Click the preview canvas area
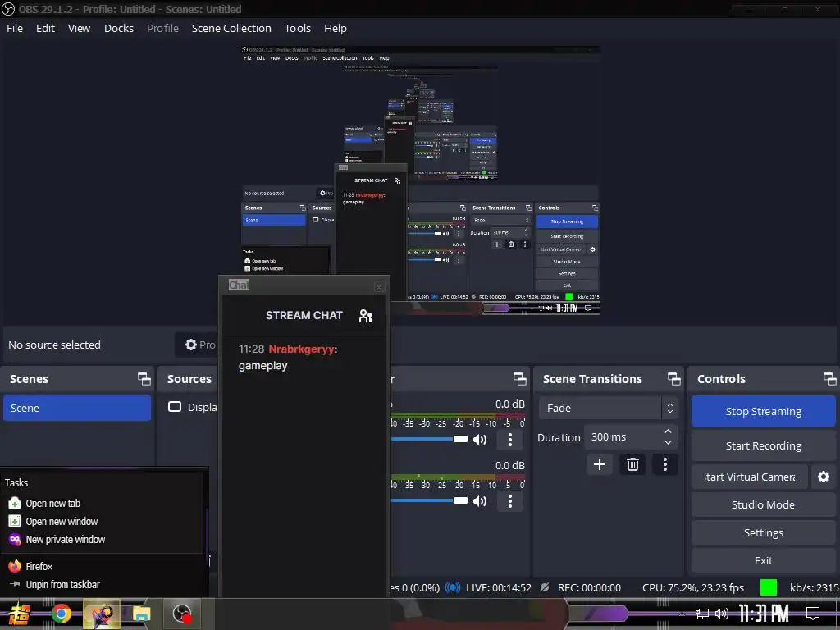Screen dimensions: 840x630 click(x=420, y=180)
